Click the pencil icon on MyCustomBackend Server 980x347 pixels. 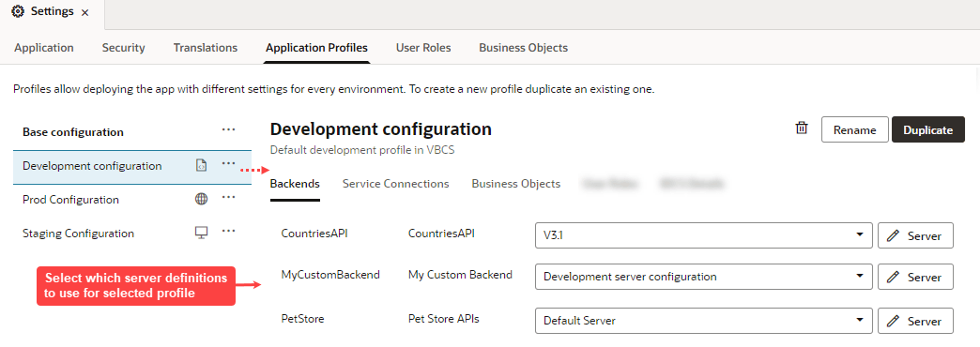pos(893,277)
